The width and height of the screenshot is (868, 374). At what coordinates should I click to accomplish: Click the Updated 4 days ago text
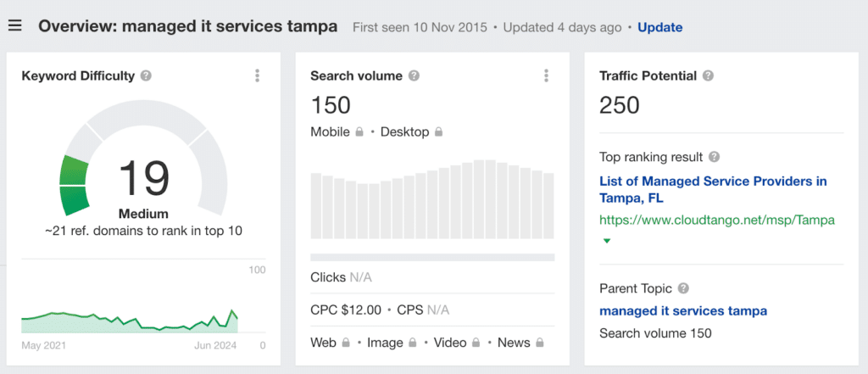coord(563,27)
